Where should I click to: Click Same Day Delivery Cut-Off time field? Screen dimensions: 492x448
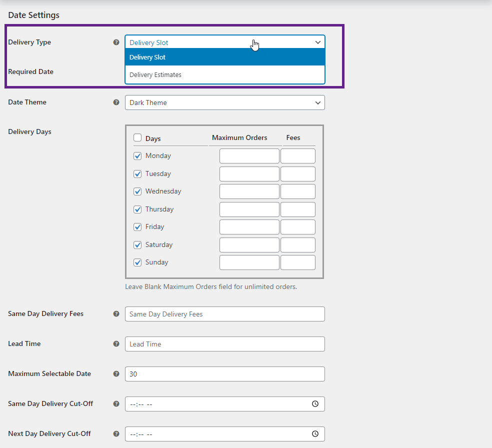(224, 404)
